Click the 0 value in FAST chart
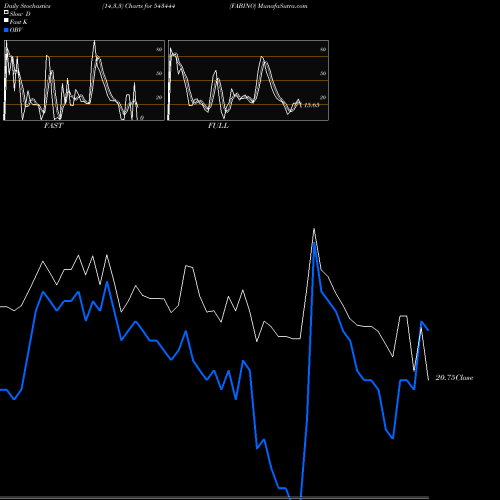The height and width of the screenshot is (500, 500). 142,118
